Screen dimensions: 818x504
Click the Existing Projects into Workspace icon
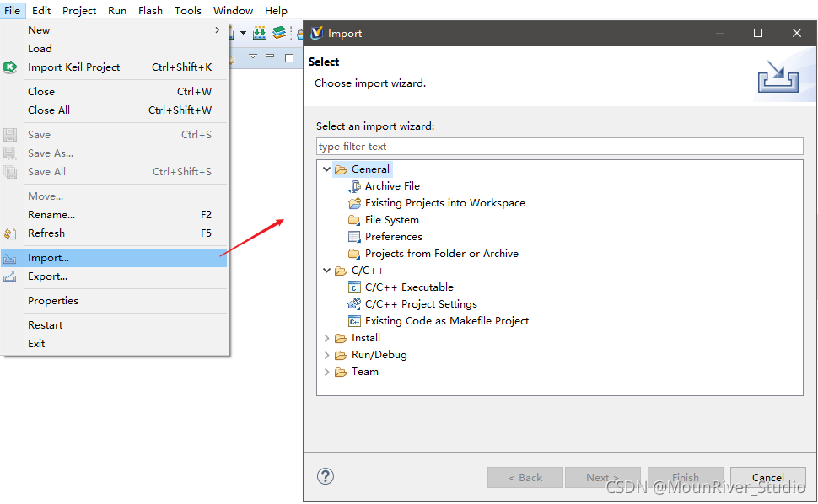pyautogui.click(x=354, y=203)
